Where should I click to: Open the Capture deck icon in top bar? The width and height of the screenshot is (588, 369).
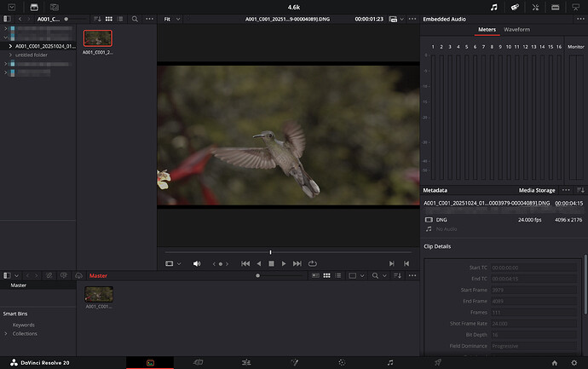click(x=556, y=7)
